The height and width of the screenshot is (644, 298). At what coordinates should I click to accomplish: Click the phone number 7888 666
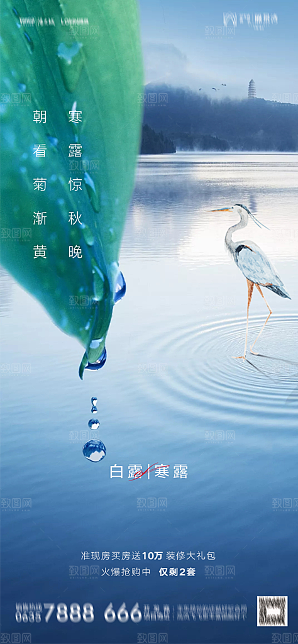[x=93, y=613]
